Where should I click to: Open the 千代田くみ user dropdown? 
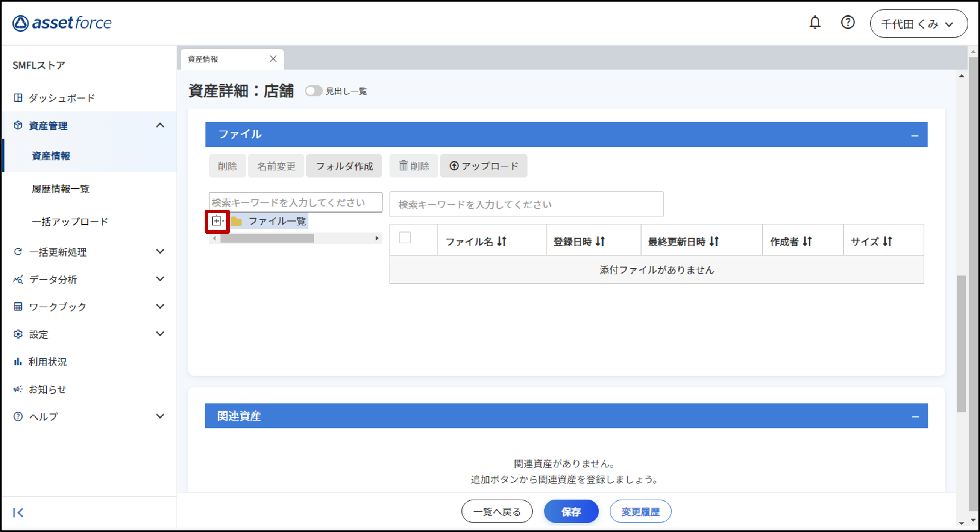tap(918, 24)
